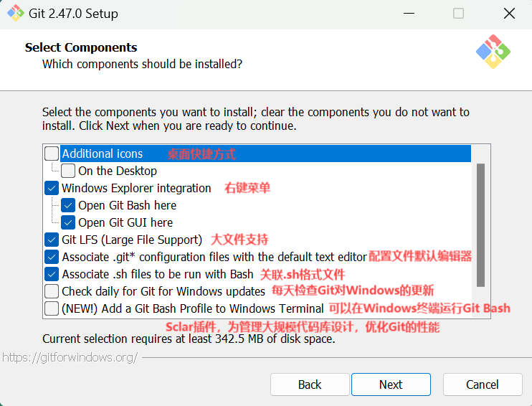Uncheck Open Git GUI here
The width and height of the screenshot is (532, 406).
pyautogui.click(x=68, y=222)
